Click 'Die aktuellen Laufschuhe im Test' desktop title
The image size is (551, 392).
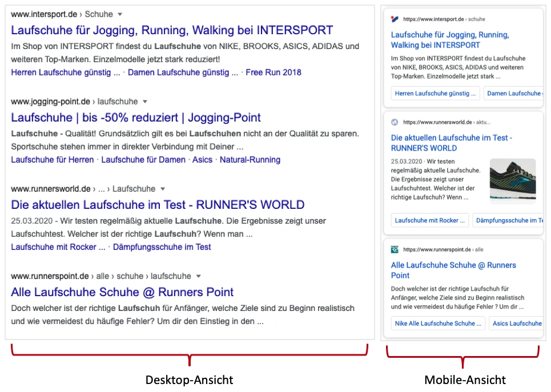point(158,204)
